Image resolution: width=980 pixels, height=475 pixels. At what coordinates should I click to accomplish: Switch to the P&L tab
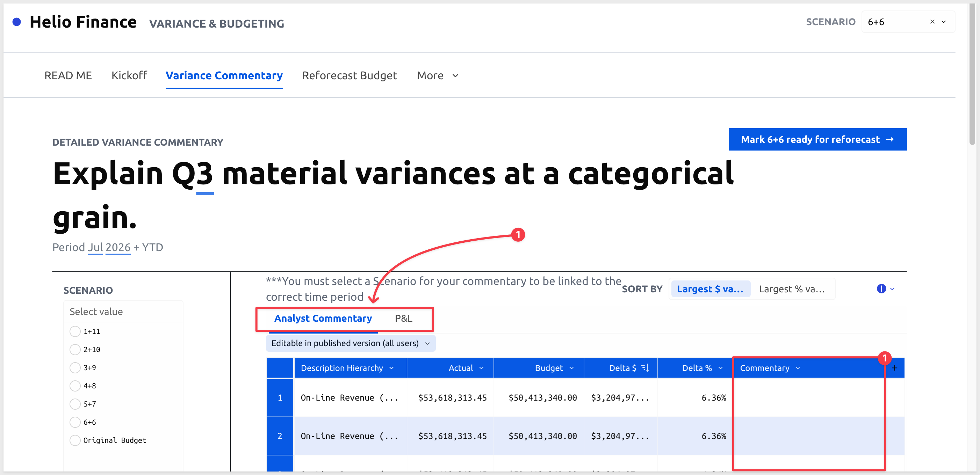(403, 318)
